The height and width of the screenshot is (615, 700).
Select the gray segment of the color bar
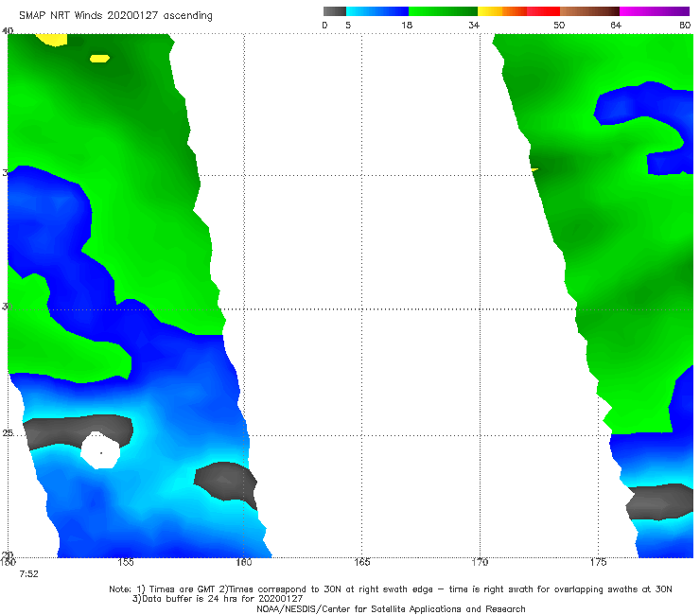pos(335,11)
